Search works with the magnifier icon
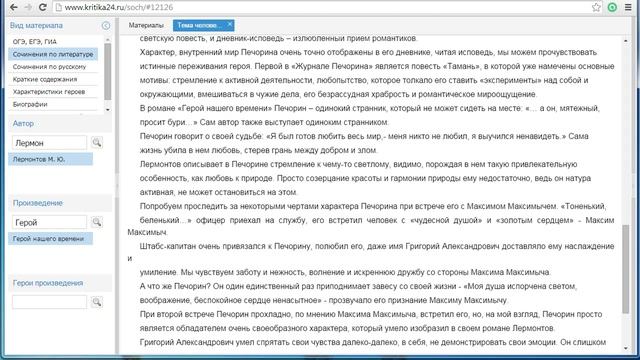The image size is (640, 360). coord(97,222)
